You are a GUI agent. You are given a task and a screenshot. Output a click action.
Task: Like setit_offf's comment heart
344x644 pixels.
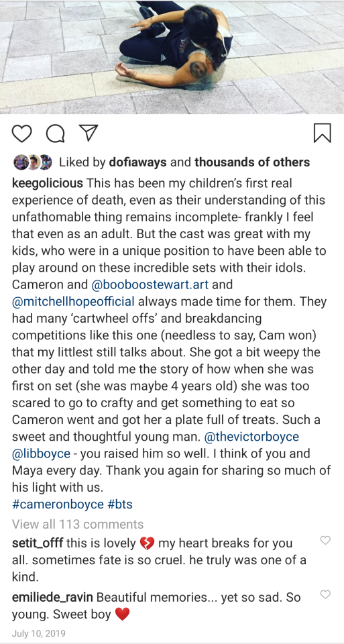(x=325, y=541)
